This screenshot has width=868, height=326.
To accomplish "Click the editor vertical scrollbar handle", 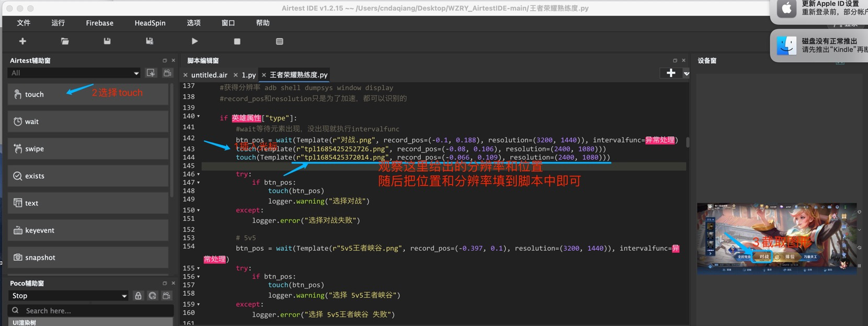I will point(688,142).
